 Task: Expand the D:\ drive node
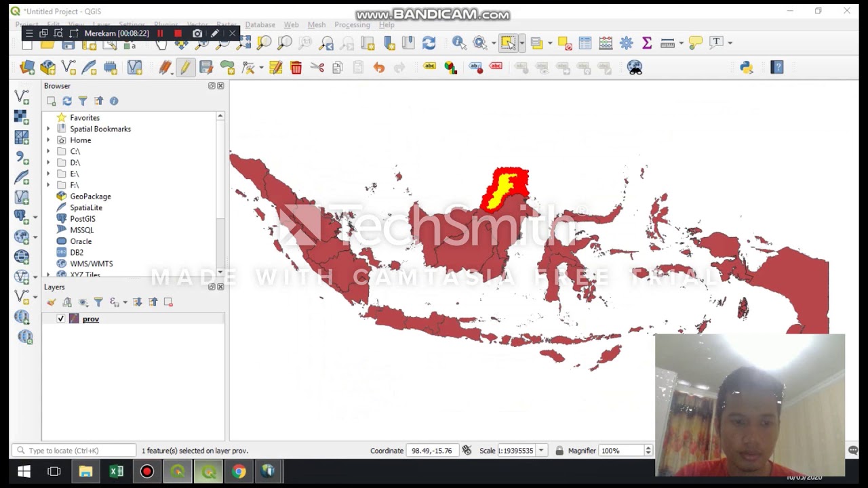tap(48, 163)
